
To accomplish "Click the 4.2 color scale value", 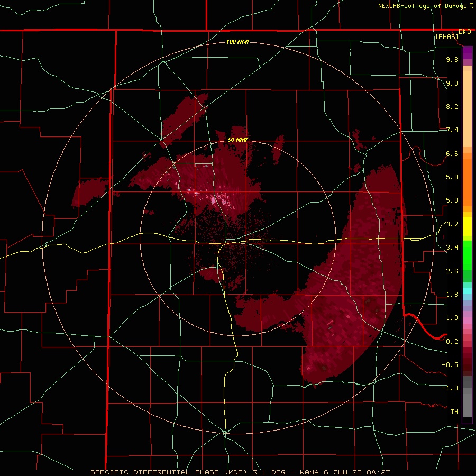I will coord(452,224).
